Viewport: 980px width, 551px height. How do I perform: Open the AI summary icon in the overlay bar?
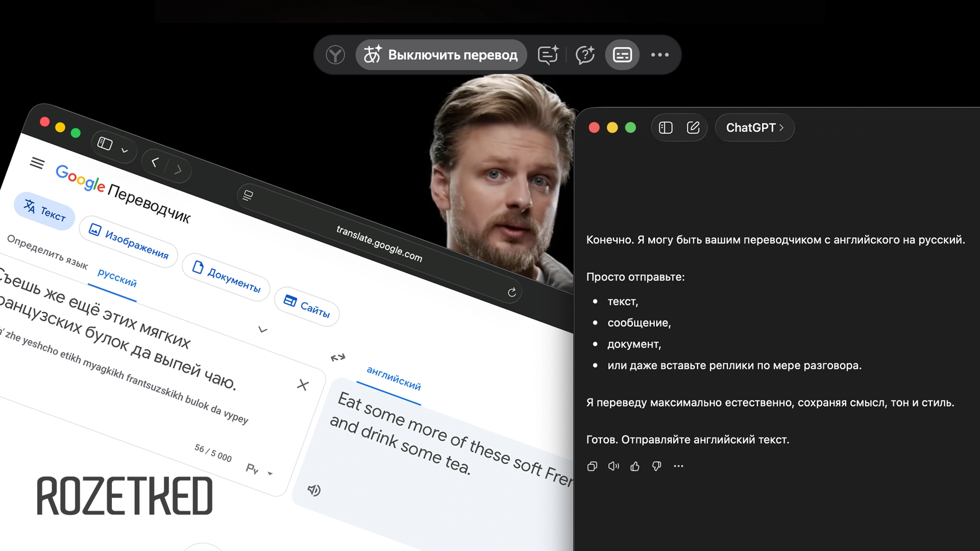pyautogui.click(x=548, y=55)
